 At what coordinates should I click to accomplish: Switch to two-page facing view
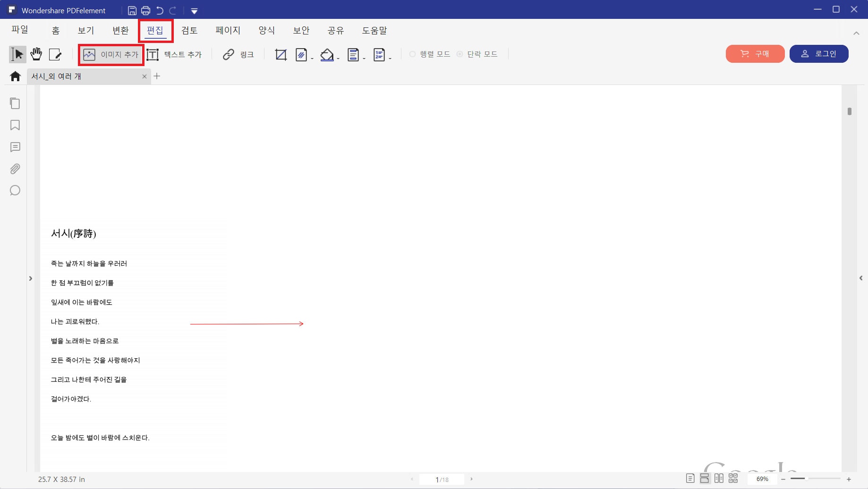719,479
